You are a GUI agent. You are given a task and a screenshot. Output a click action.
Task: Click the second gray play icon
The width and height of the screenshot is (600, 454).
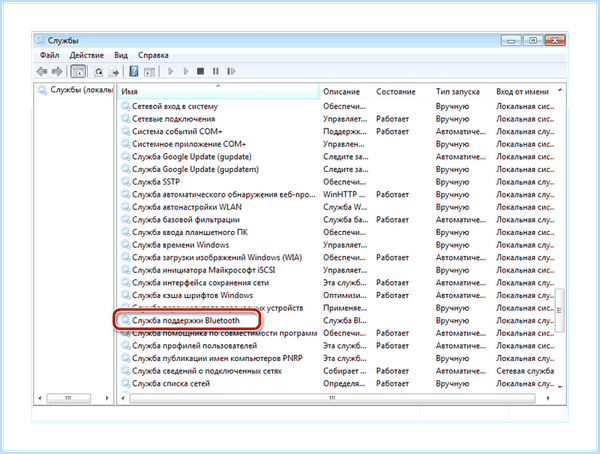coord(186,71)
